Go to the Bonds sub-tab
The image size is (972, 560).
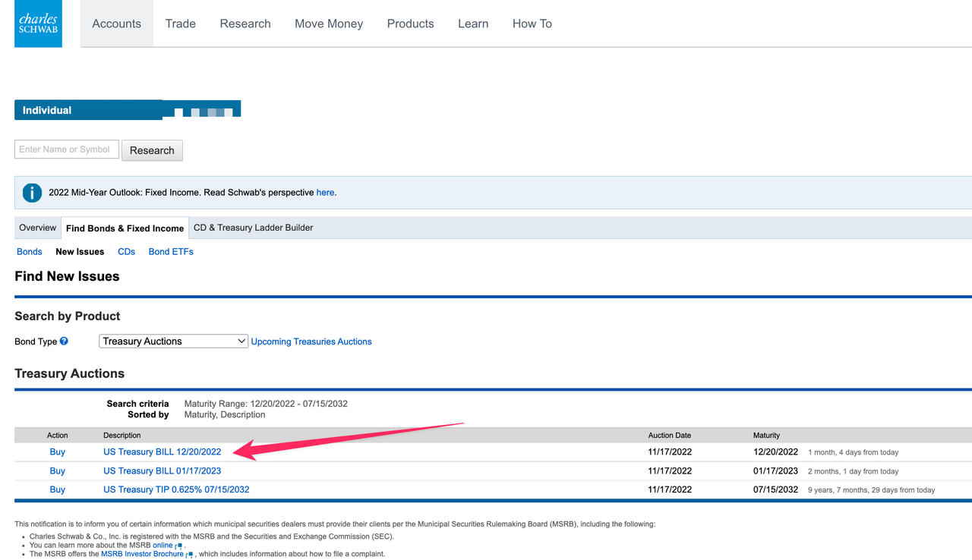30,252
